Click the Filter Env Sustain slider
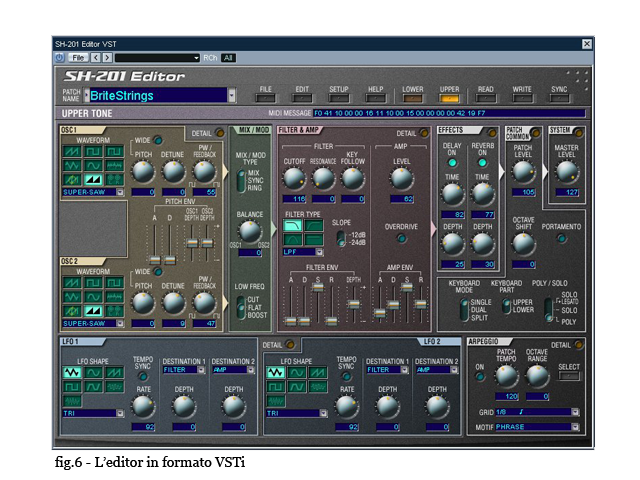This screenshot has width=640, height=480. point(318,287)
